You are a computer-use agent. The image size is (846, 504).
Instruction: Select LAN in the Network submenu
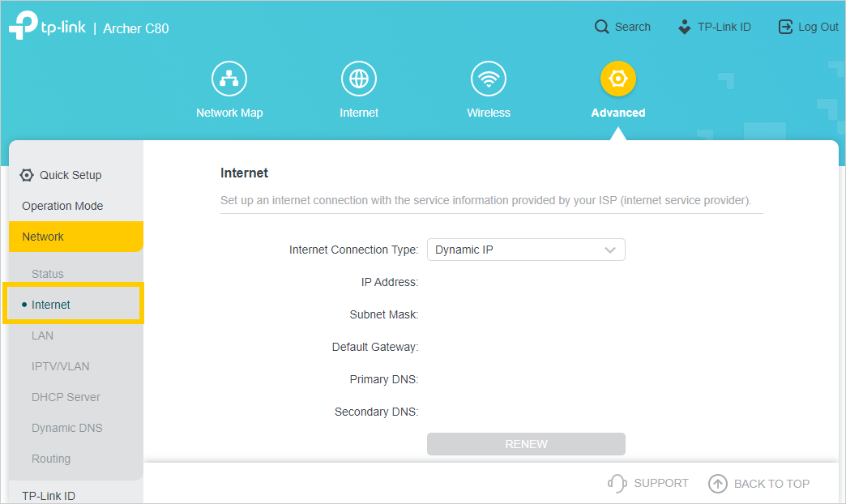[43, 335]
